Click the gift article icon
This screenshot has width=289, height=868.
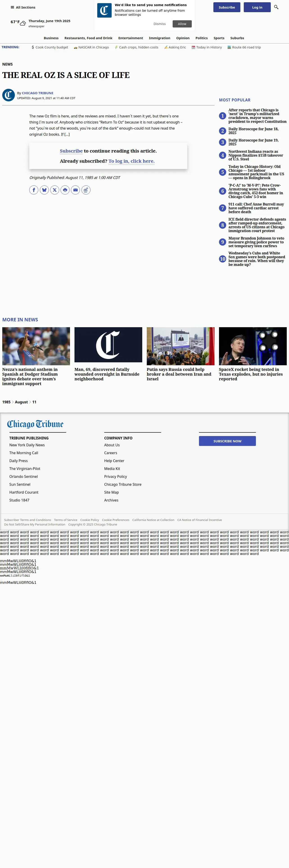click(86, 190)
